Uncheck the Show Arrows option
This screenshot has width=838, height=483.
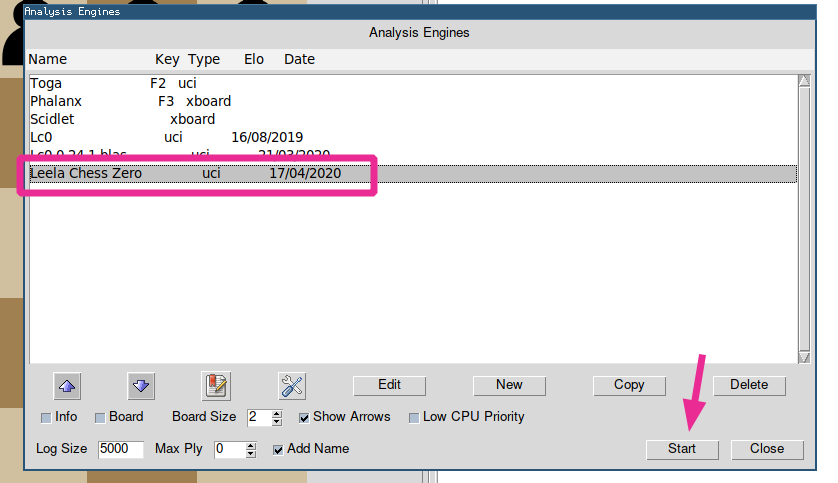pos(304,417)
